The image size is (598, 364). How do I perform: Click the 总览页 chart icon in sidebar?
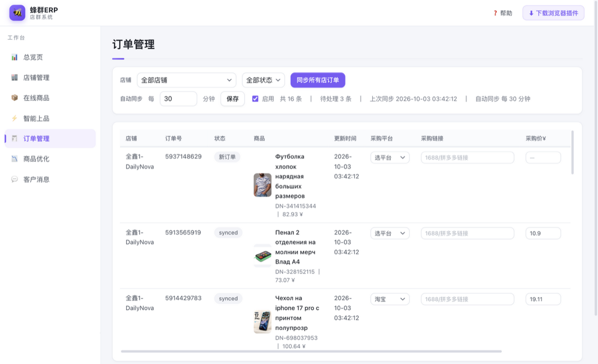(x=14, y=57)
